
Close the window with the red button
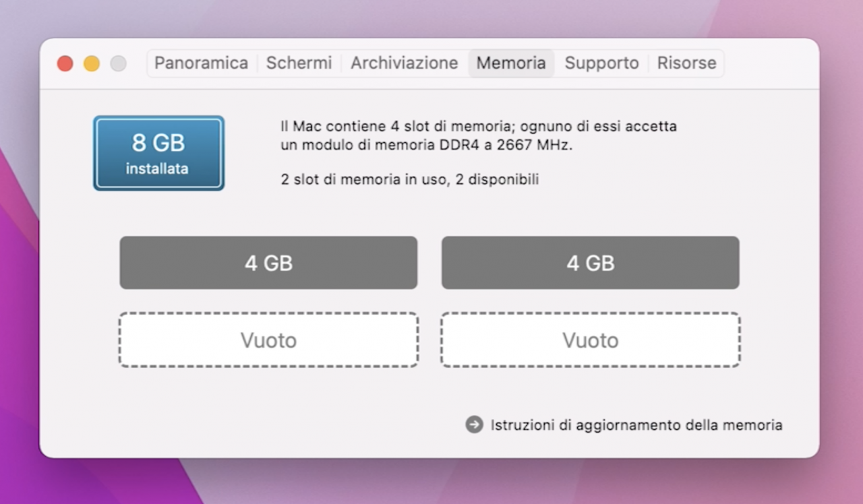(x=65, y=63)
